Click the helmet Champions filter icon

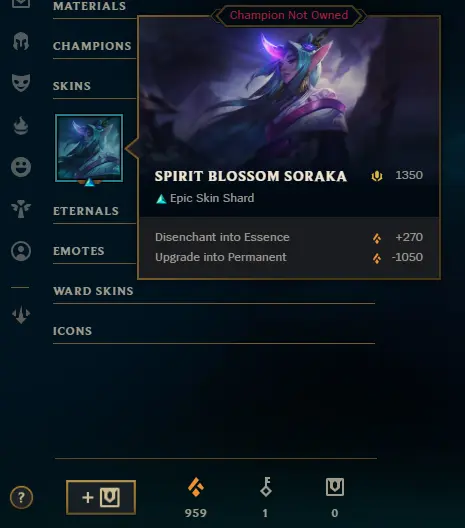(x=21, y=42)
